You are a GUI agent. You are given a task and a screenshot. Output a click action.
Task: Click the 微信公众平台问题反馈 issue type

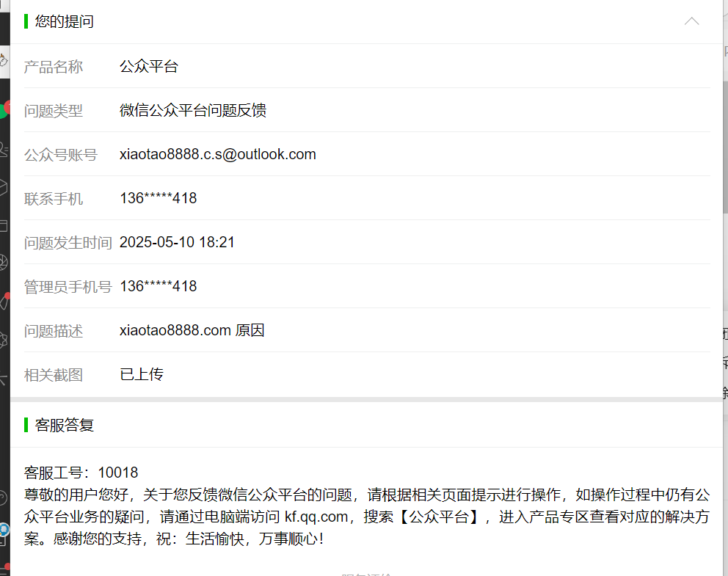[x=193, y=111]
